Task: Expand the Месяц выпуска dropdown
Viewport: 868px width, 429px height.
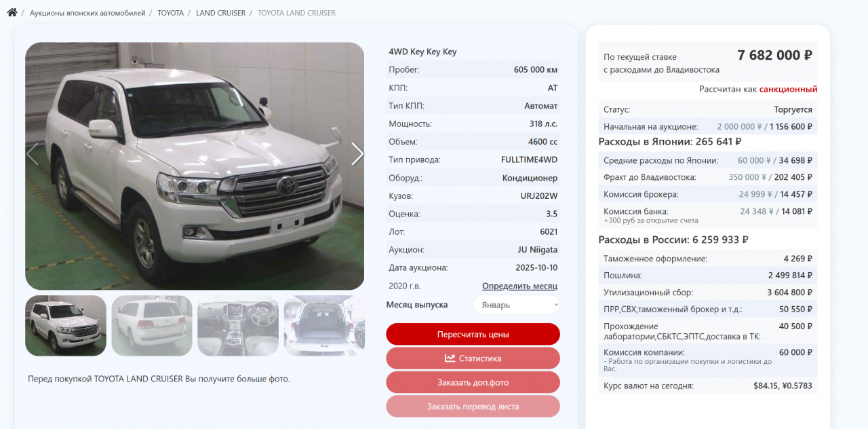Action: 517,305
